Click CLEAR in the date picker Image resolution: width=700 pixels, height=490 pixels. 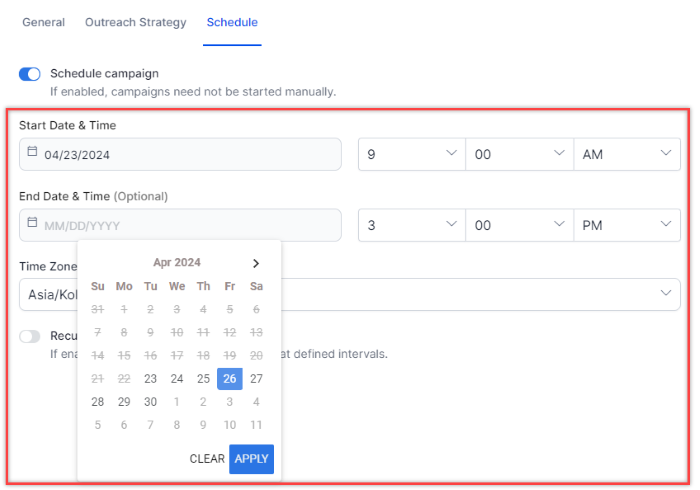(x=206, y=459)
